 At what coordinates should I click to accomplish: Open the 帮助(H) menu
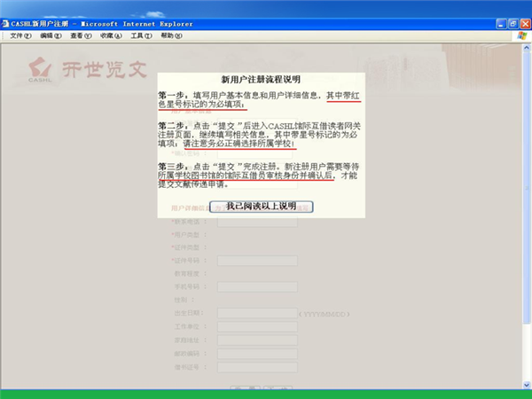coord(171,35)
